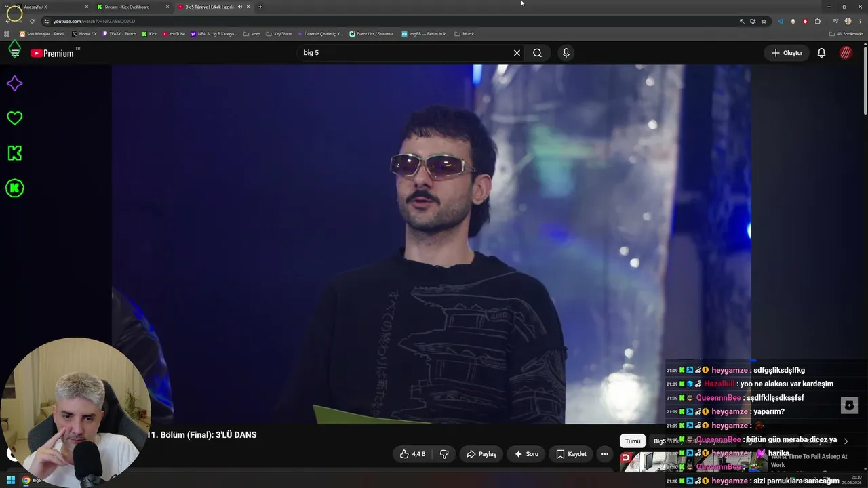Open the browser zoom magnifier icon

pos(742,21)
